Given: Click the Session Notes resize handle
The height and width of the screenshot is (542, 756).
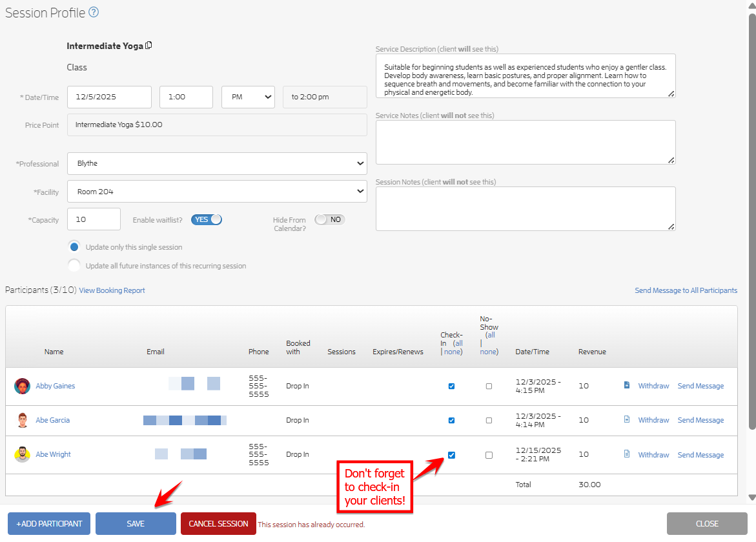Looking at the screenshot, I should (x=671, y=227).
